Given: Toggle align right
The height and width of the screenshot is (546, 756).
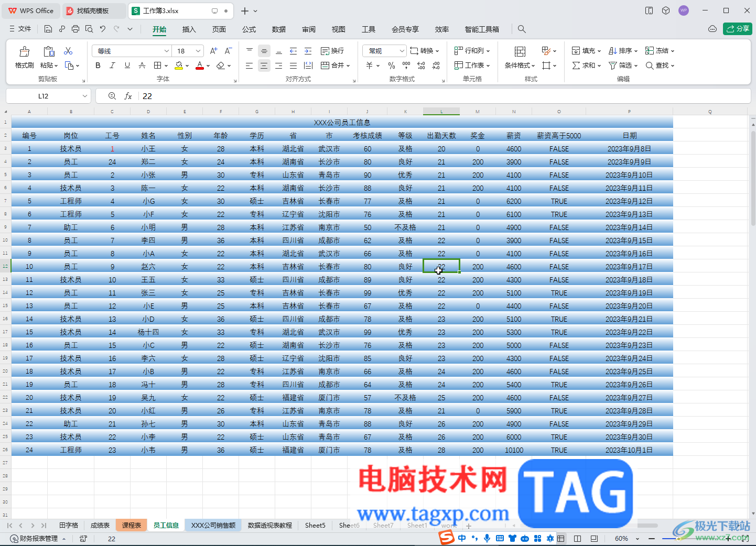Looking at the screenshot, I should pyautogui.click(x=279, y=65).
